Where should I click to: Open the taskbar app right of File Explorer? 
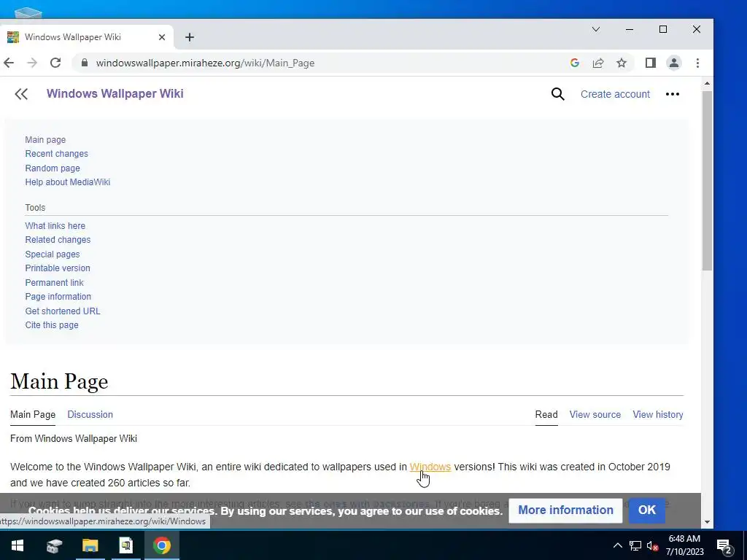click(126, 545)
